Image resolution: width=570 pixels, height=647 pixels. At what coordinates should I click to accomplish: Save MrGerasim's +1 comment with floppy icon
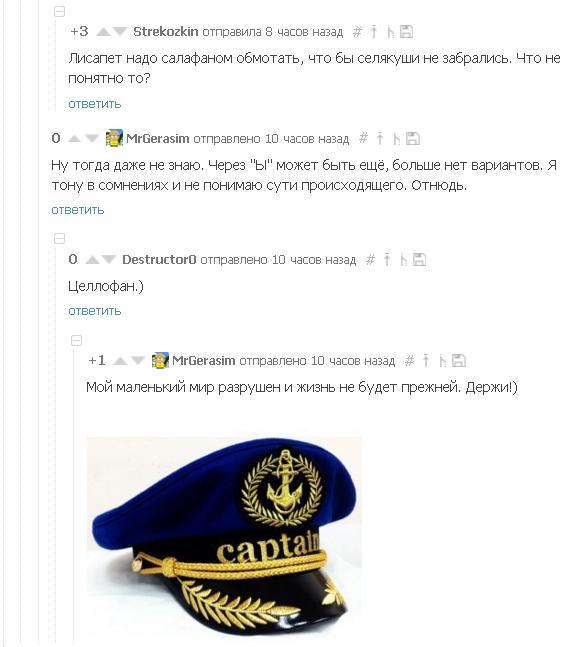[x=459, y=361]
